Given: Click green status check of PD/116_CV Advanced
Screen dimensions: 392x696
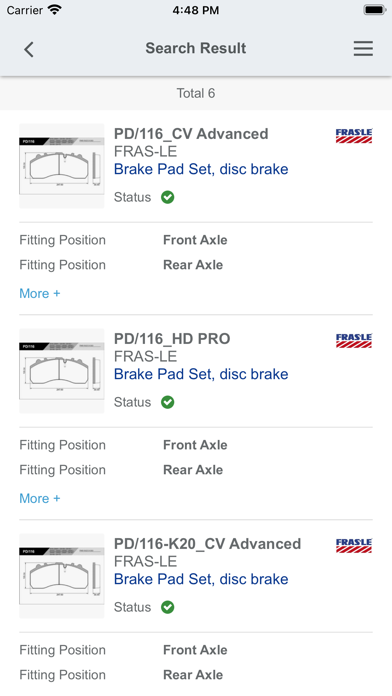Looking at the screenshot, I should tap(167, 197).
